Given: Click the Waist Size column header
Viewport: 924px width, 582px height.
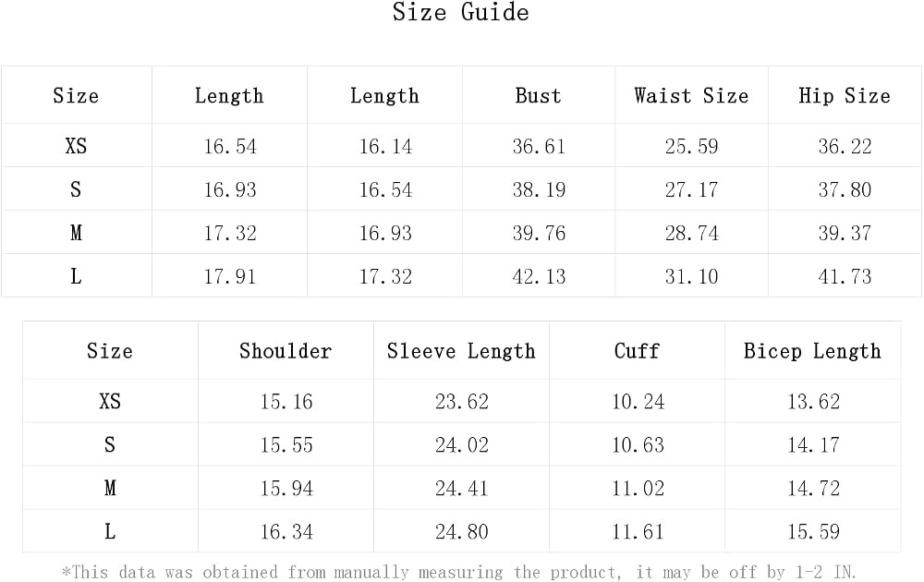Looking at the screenshot, I should [691, 95].
